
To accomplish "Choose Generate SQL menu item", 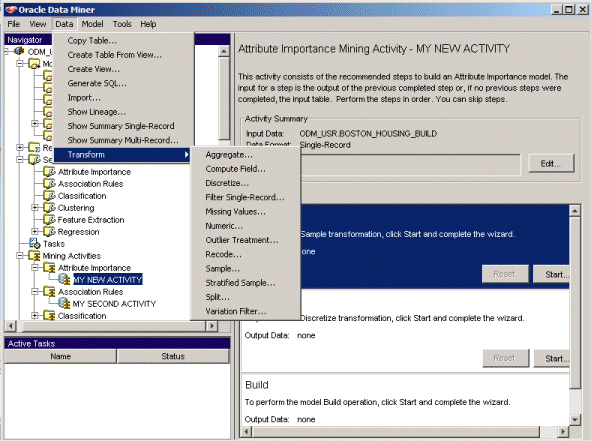I will (124, 83).
